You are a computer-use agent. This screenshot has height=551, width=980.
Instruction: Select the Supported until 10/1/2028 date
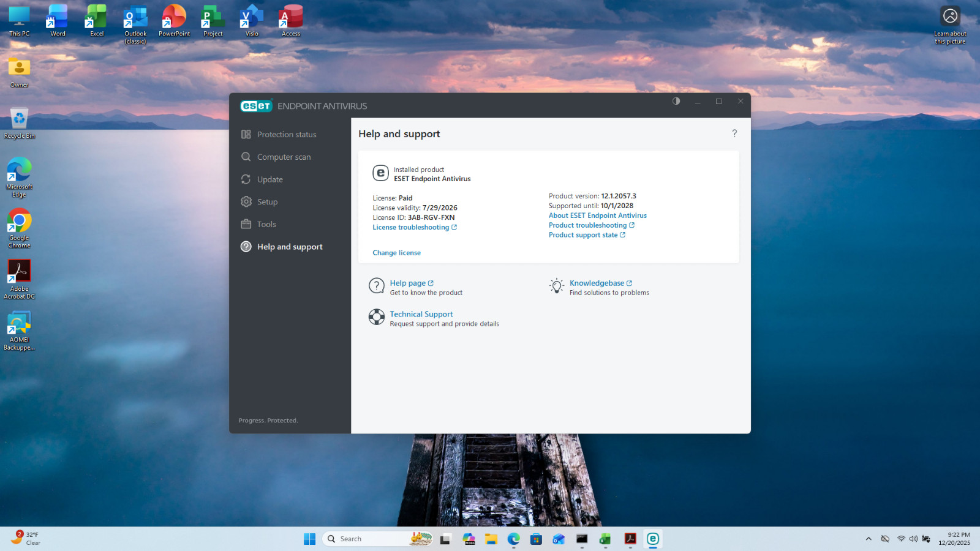pyautogui.click(x=617, y=206)
